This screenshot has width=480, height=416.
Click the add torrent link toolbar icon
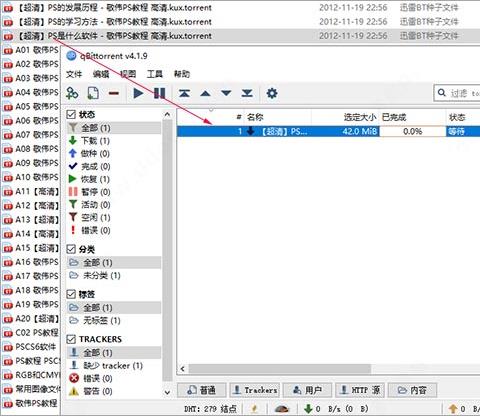click(72, 93)
